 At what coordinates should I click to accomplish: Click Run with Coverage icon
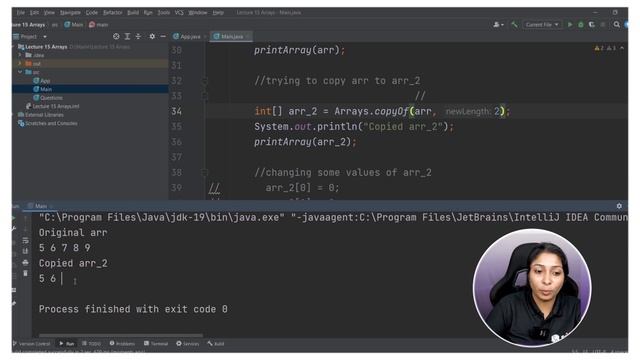click(592, 25)
